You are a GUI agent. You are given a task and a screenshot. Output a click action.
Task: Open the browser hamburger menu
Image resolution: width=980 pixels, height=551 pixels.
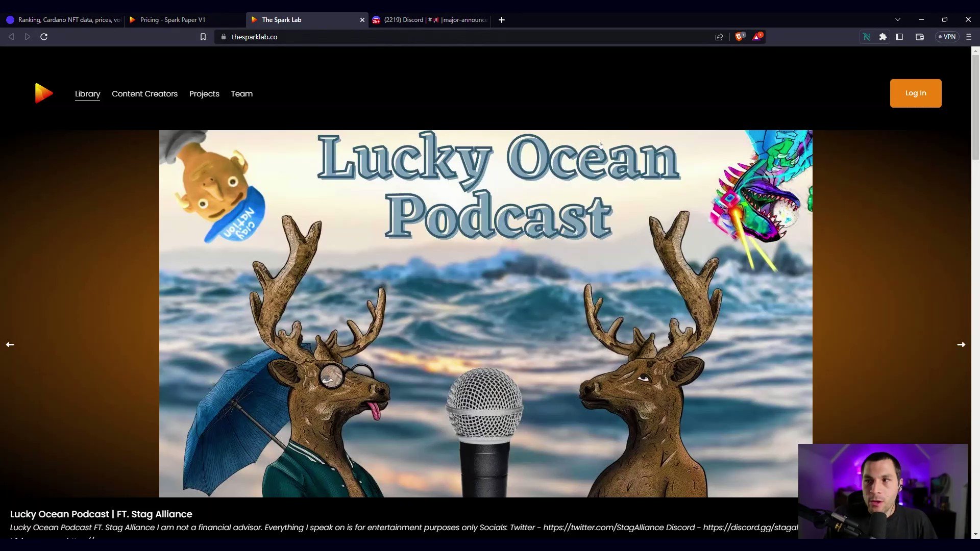pyautogui.click(x=968, y=37)
